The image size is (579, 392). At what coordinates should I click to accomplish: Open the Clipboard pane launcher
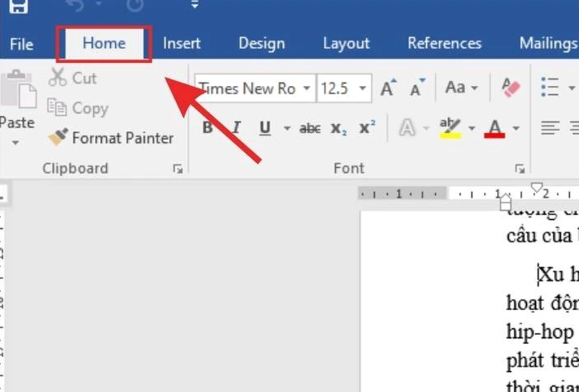tap(178, 169)
